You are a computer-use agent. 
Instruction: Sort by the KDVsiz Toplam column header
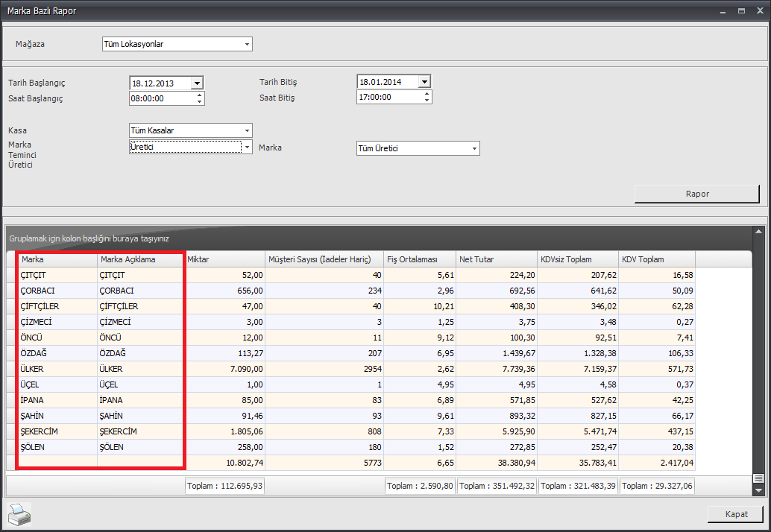pos(578,259)
